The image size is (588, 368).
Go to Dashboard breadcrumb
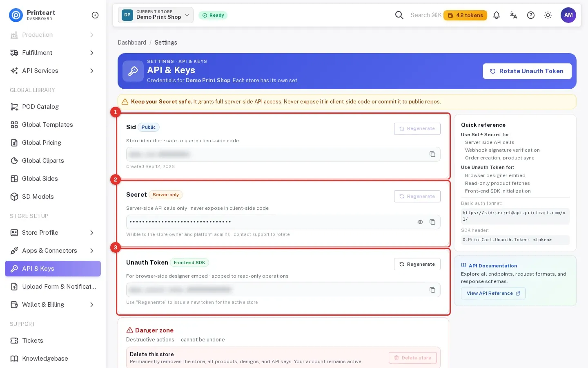click(x=132, y=43)
